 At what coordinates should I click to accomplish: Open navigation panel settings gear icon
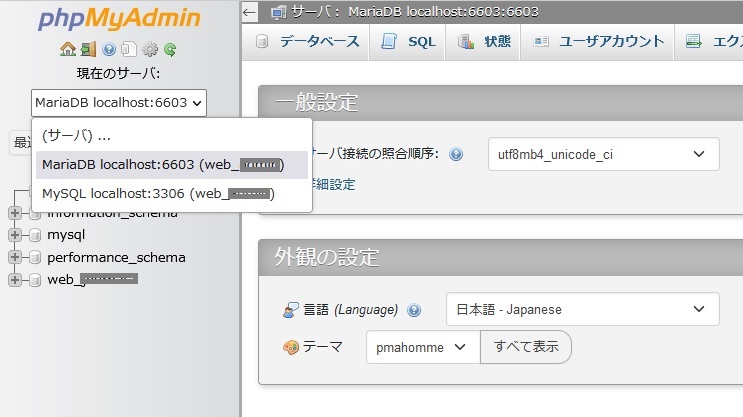(150, 49)
